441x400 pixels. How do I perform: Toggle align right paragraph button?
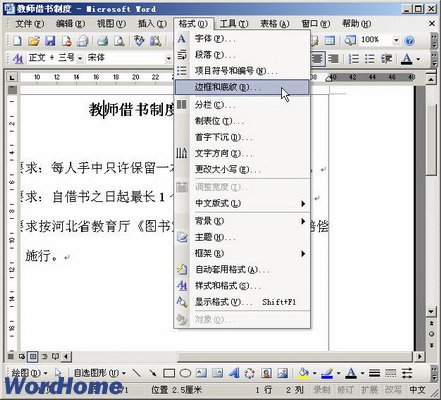coord(333,59)
